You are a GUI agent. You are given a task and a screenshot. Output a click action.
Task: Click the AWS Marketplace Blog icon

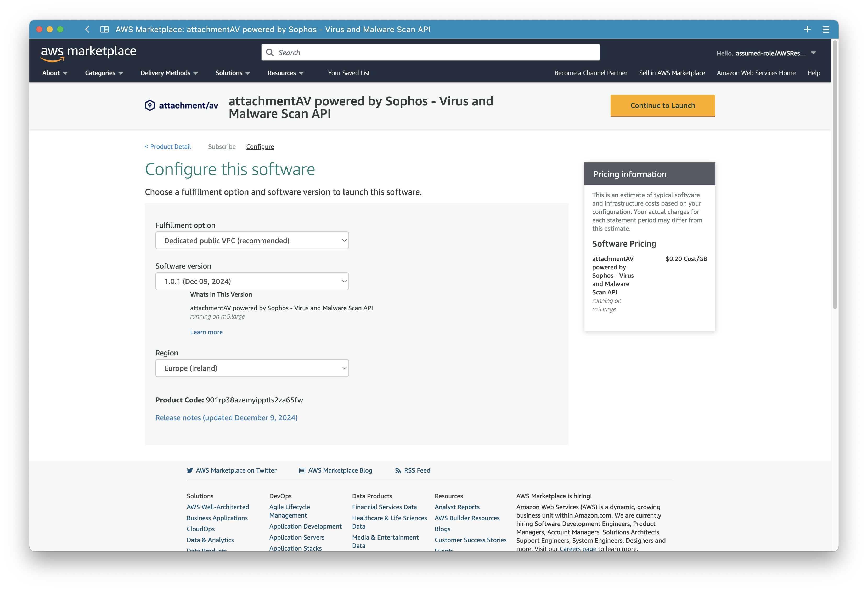click(301, 470)
